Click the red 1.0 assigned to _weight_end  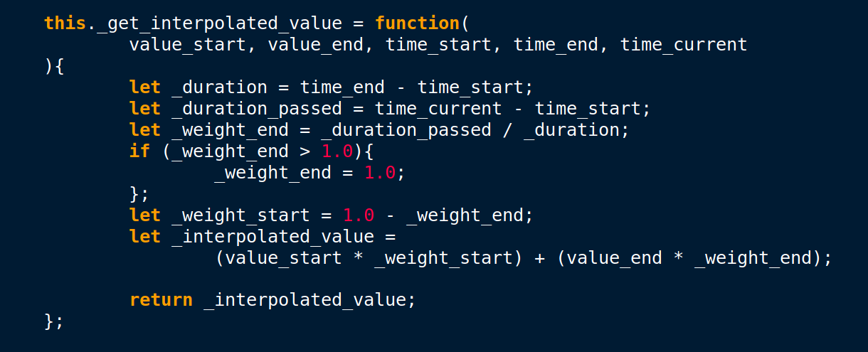[380, 173]
